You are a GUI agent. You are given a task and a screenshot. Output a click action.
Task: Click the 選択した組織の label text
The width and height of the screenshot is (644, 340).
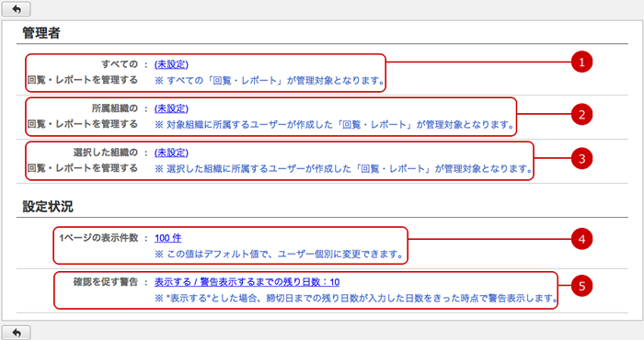(106, 153)
